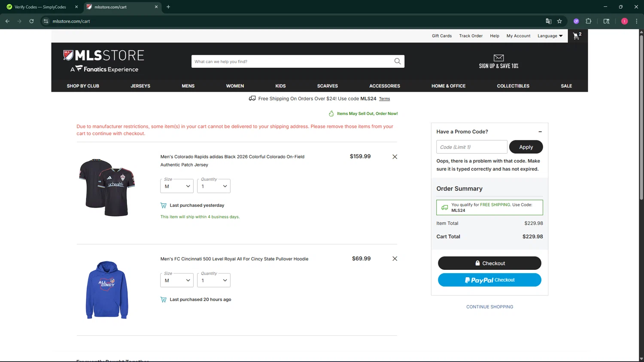Click the Cart Total $229.98 amount

coord(532,236)
